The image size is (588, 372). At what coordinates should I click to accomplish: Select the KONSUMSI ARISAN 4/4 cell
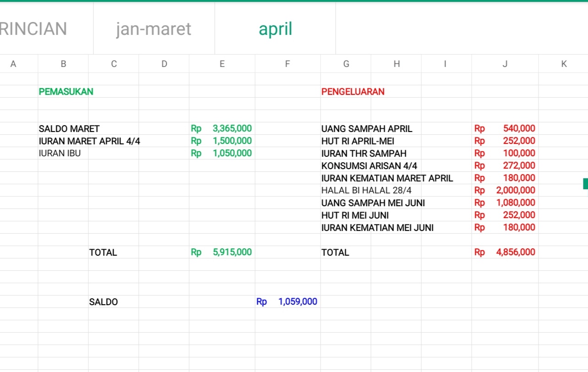click(x=346, y=166)
